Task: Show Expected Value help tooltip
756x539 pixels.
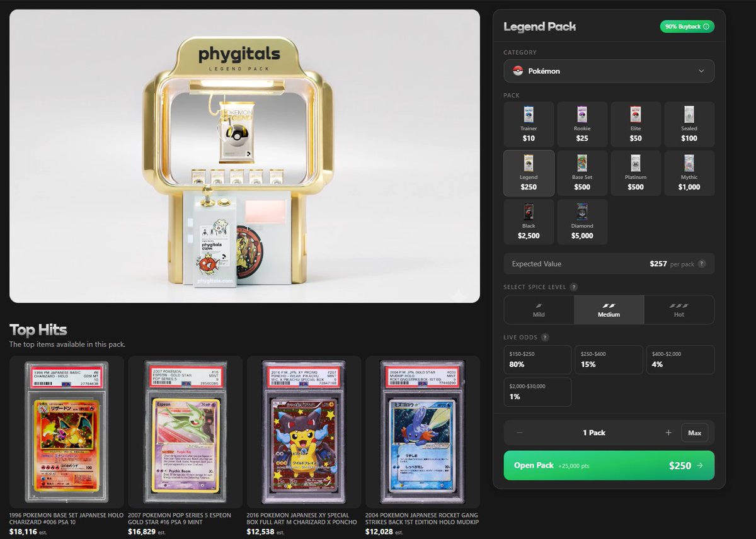Action: (702, 264)
